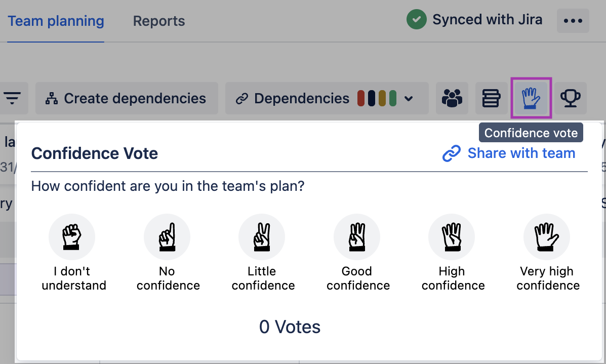Viewport: 606px width, 364px height.
Task: Click the red dependency color swatch
Action: (361, 98)
